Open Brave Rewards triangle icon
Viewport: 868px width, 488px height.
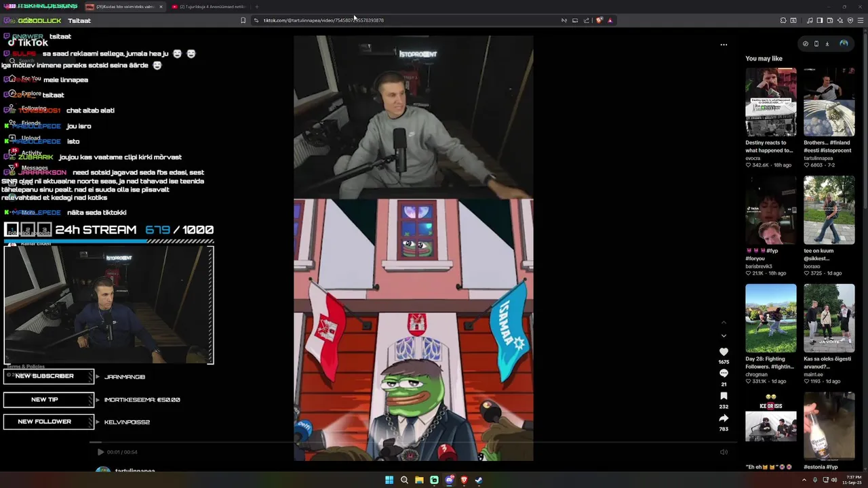coord(610,20)
